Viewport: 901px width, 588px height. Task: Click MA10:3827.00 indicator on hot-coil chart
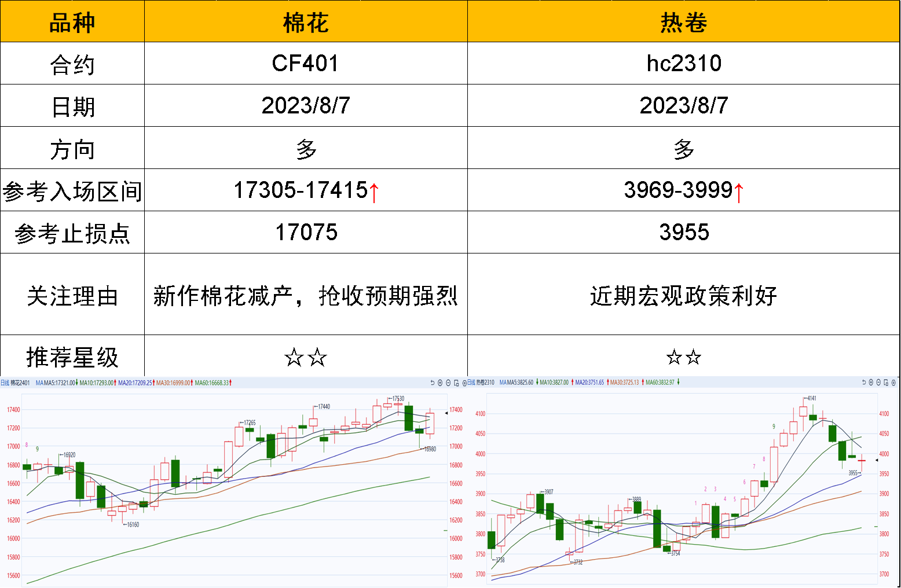coord(554,383)
